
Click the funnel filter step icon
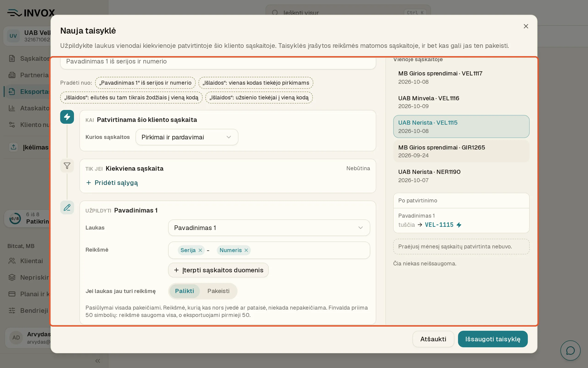click(67, 166)
